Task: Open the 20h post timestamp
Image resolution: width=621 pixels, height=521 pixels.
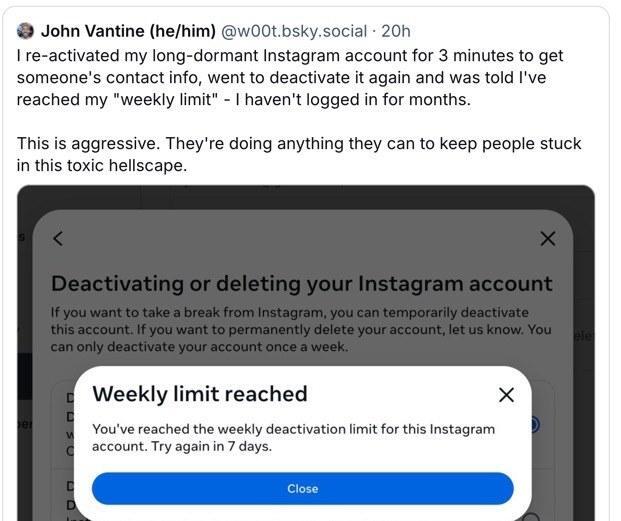Action: pyautogui.click(x=396, y=31)
